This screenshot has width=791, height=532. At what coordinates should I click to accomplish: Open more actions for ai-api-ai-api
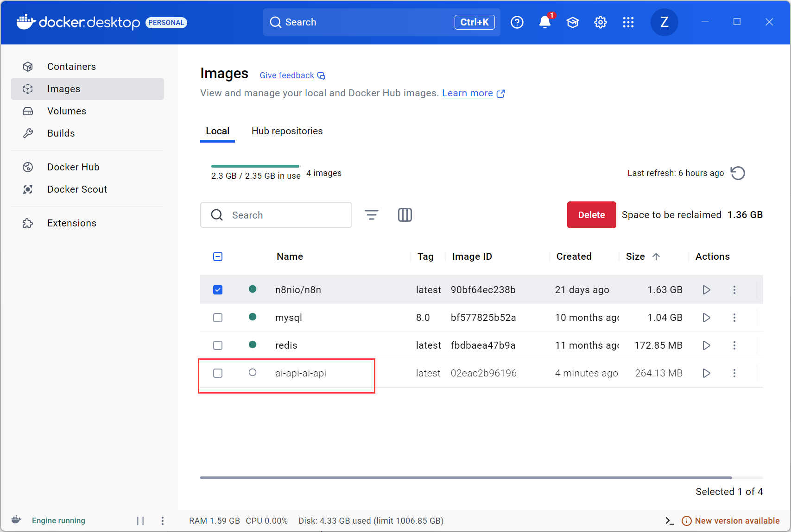point(734,373)
